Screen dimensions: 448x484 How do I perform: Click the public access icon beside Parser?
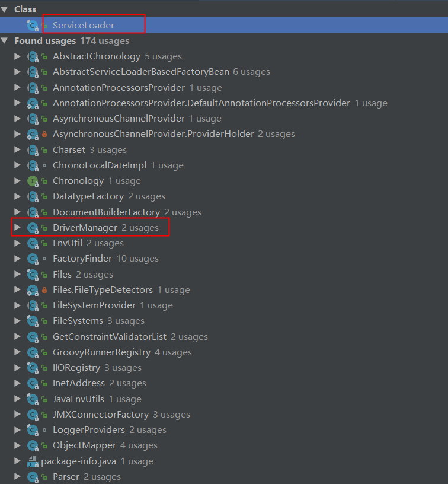[44, 477]
